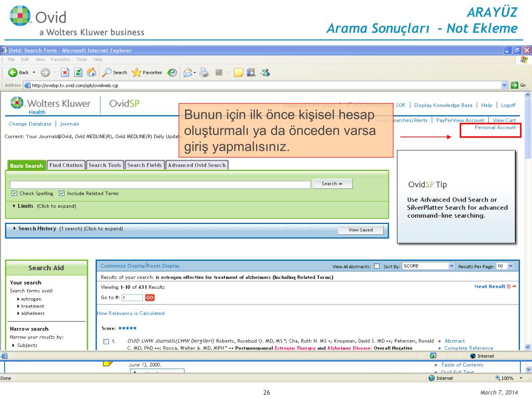532x399 pixels.
Task: Click the View Saved button
Action: [361, 230]
